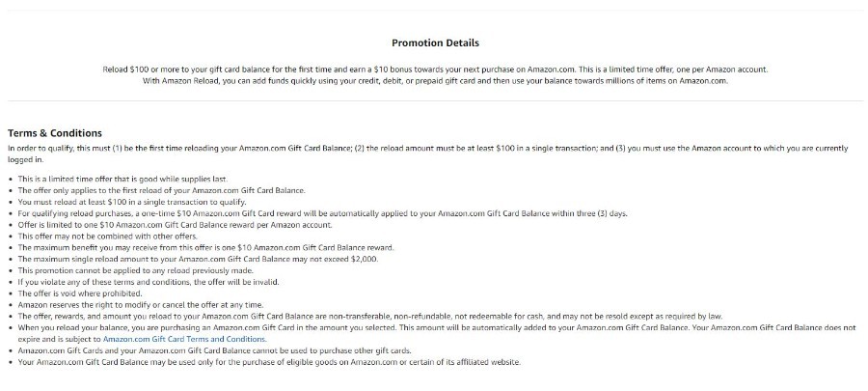Screen dimensions: 868x391
Task: Click the Terms & Conditions heading
Action: 55,133
